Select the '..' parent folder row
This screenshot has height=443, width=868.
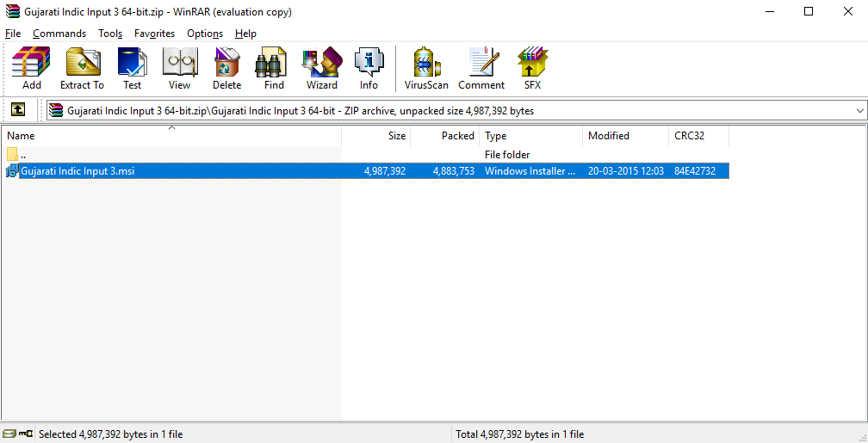click(x=365, y=154)
